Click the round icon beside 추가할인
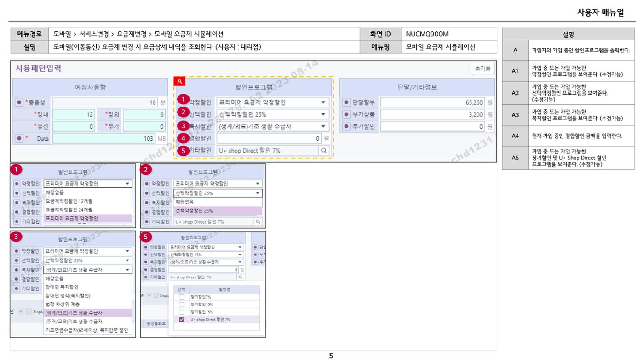This screenshot has height=362, width=644. click(x=347, y=126)
